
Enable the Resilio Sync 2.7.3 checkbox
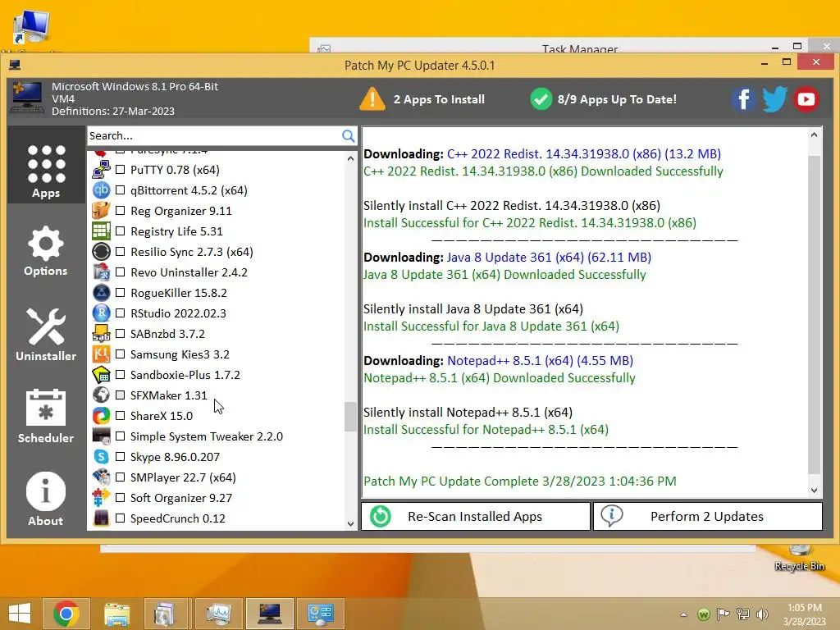121,252
